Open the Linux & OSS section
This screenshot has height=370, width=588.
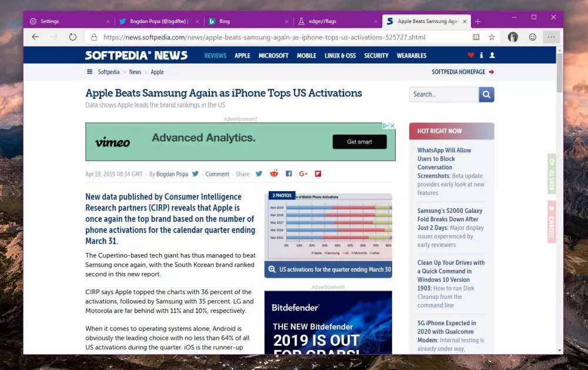pyautogui.click(x=340, y=55)
